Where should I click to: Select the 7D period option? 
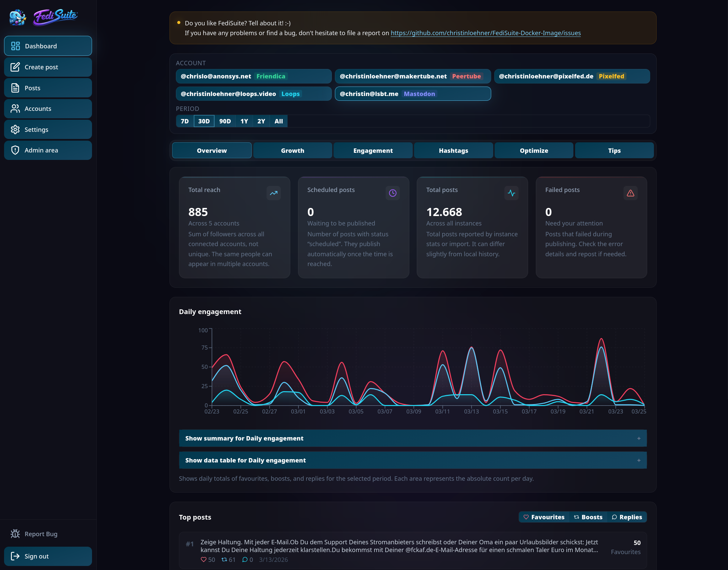(185, 121)
